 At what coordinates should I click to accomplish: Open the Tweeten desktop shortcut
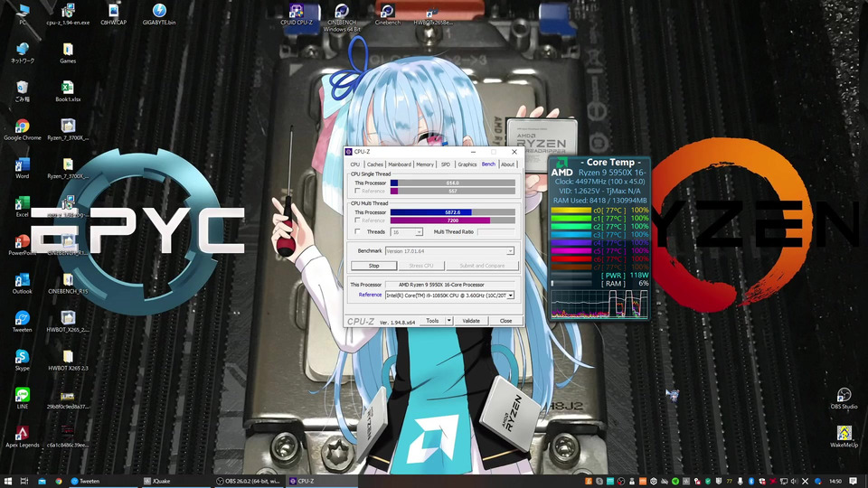22,322
